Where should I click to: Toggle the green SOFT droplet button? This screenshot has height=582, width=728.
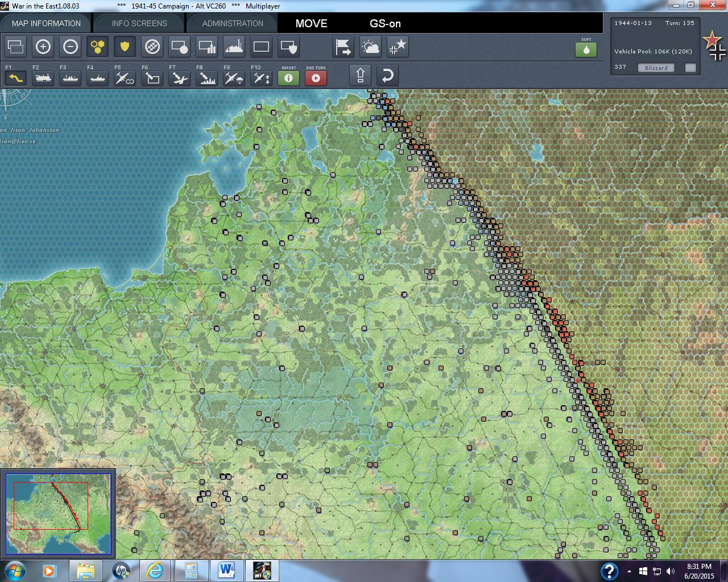click(x=586, y=49)
